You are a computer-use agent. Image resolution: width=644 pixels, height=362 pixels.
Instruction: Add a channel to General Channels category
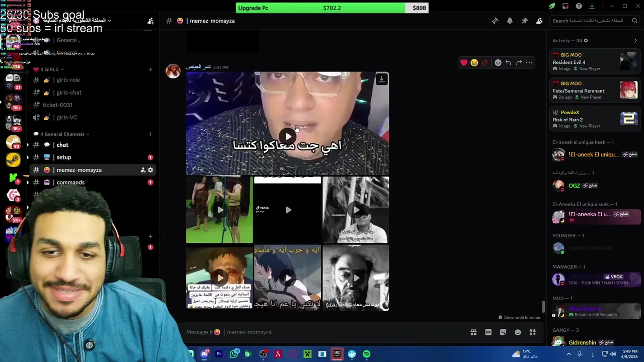[150, 134]
